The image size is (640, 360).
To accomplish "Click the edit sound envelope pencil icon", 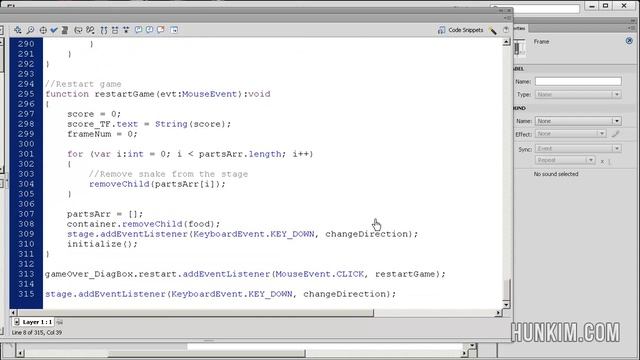I will point(616,134).
